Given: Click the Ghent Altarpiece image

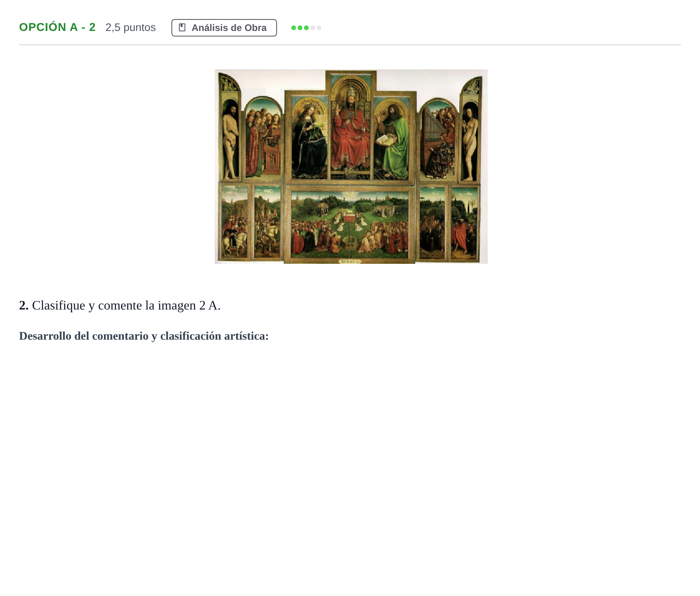Looking at the screenshot, I should click(351, 167).
